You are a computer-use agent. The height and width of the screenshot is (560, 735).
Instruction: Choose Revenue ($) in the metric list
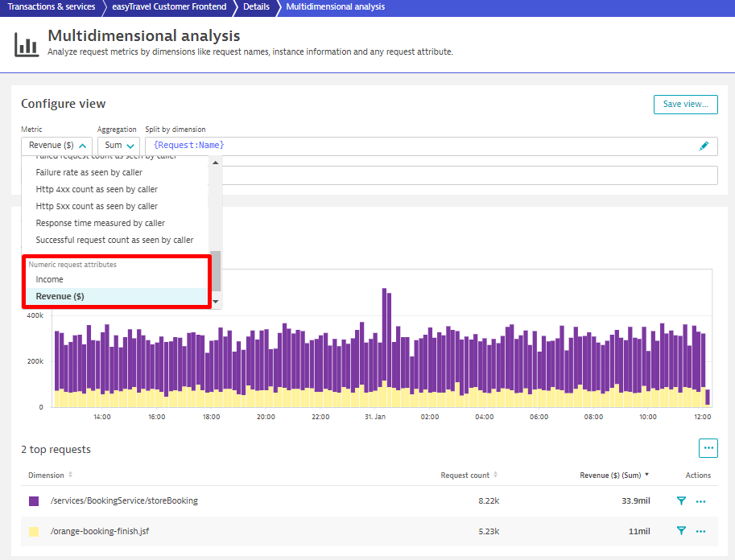tap(60, 296)
